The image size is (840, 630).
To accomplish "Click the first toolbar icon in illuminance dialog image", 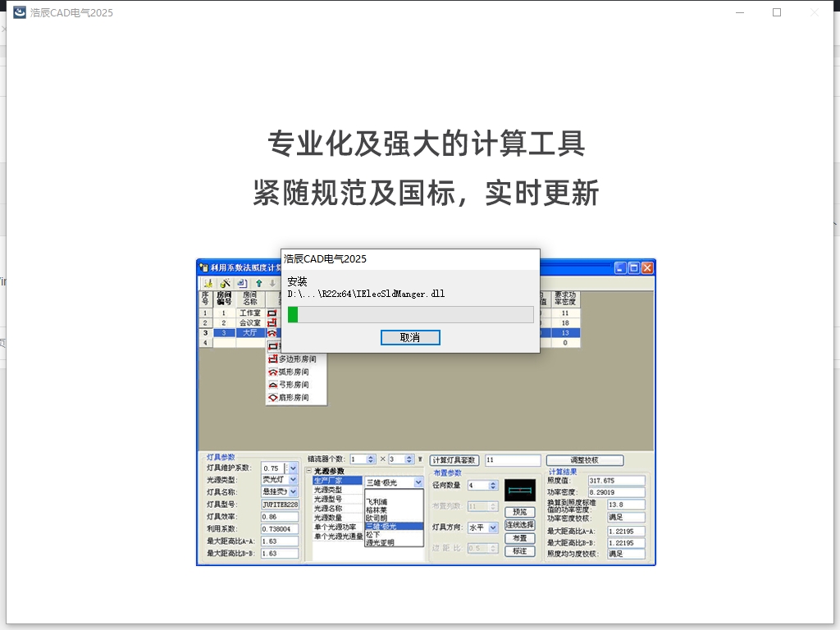I will point(208,283).
